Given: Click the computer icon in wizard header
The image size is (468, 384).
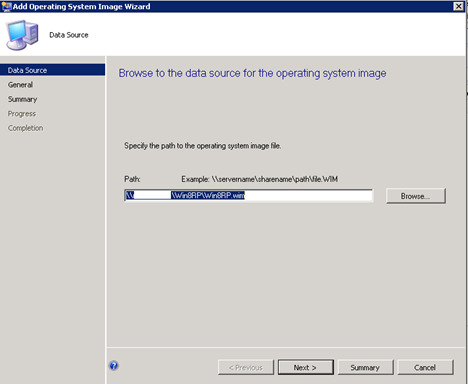Looking at the screenshot, I should [22, 35].
